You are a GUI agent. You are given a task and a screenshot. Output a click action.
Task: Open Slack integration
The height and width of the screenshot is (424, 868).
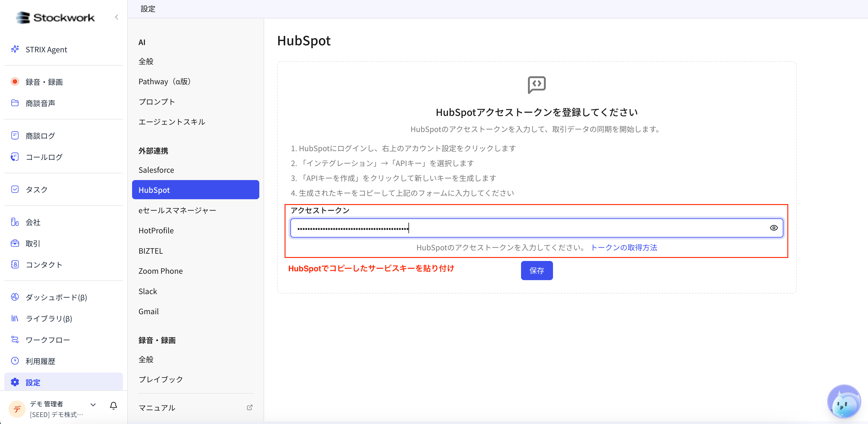pyautogui.click(x=148, y=291)
